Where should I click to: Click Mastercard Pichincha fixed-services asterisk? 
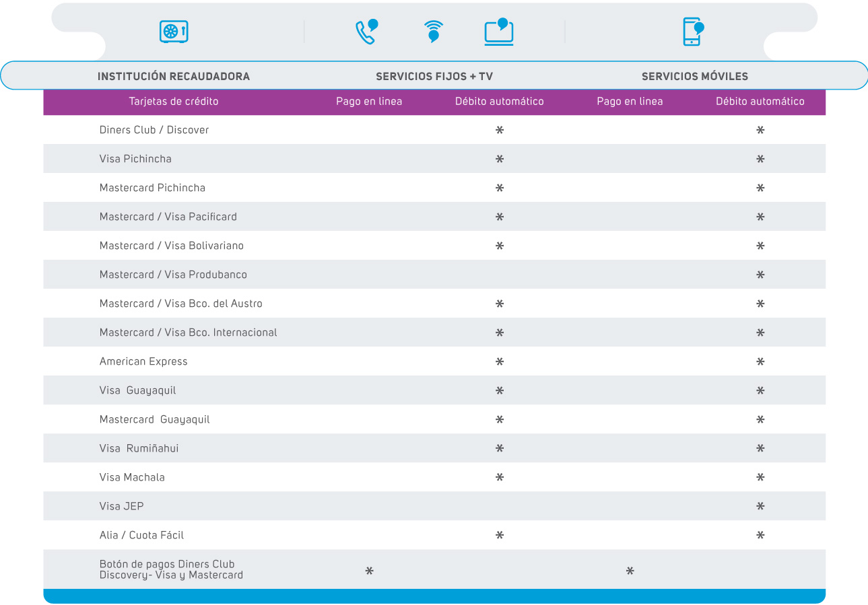coord(500,188)
